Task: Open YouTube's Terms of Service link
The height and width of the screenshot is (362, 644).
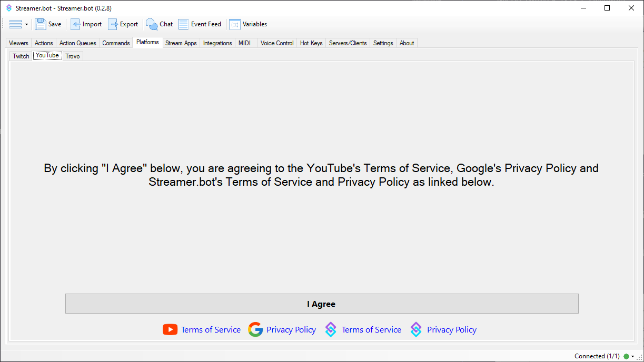Action: [x=211, y=330]
